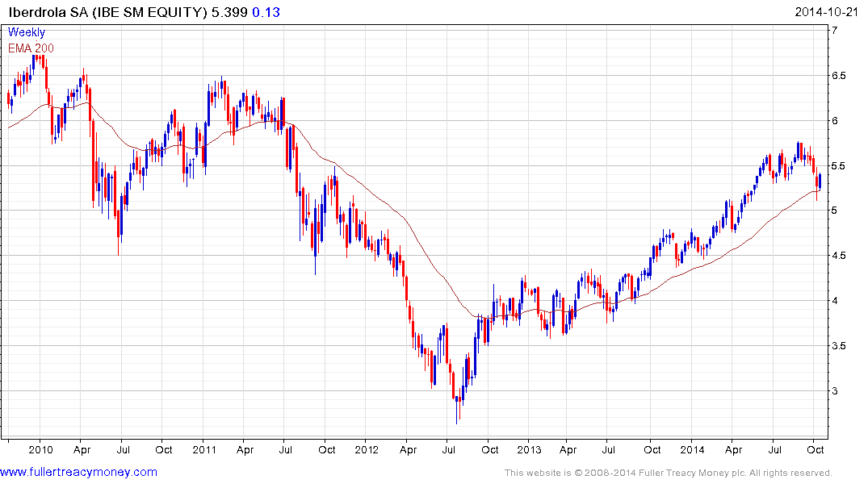Click the y-axis value 3.5
This screenshot has height=484, width=868.
point(838,346)
